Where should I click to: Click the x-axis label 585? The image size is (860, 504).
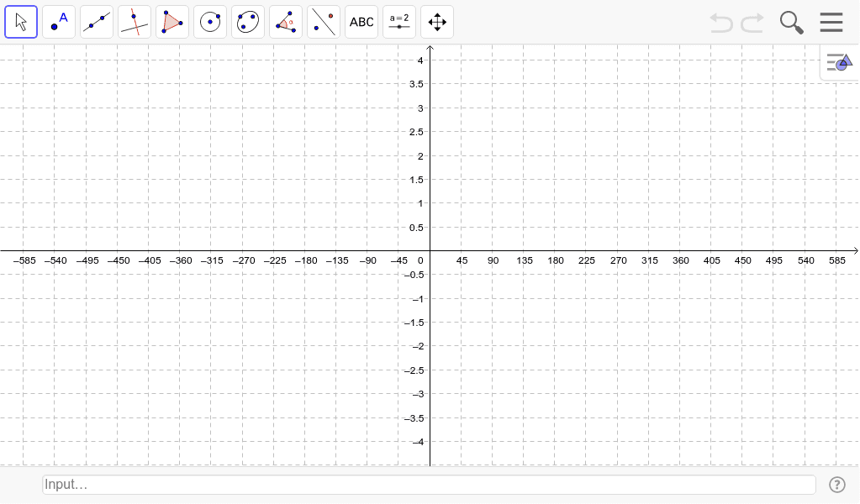click(837, 260)
